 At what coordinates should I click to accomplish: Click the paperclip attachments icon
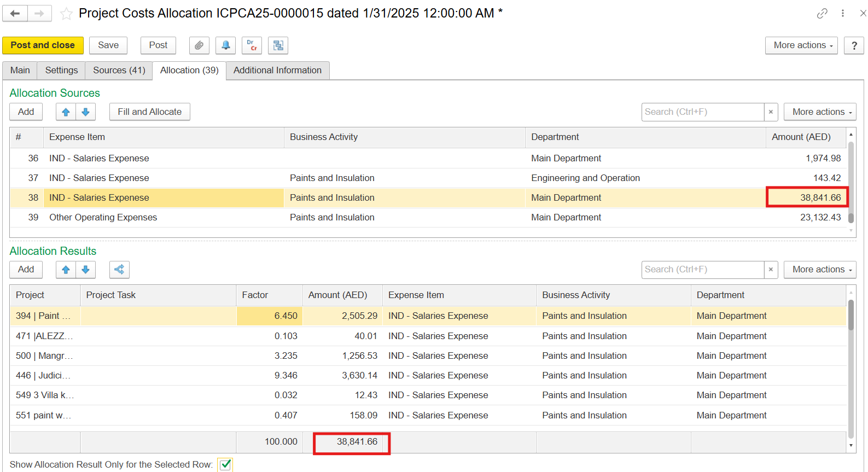[199, 45]
